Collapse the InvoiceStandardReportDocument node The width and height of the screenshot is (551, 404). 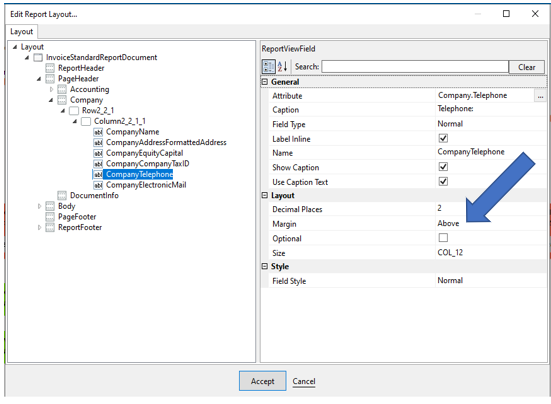[x=27, y=58]
